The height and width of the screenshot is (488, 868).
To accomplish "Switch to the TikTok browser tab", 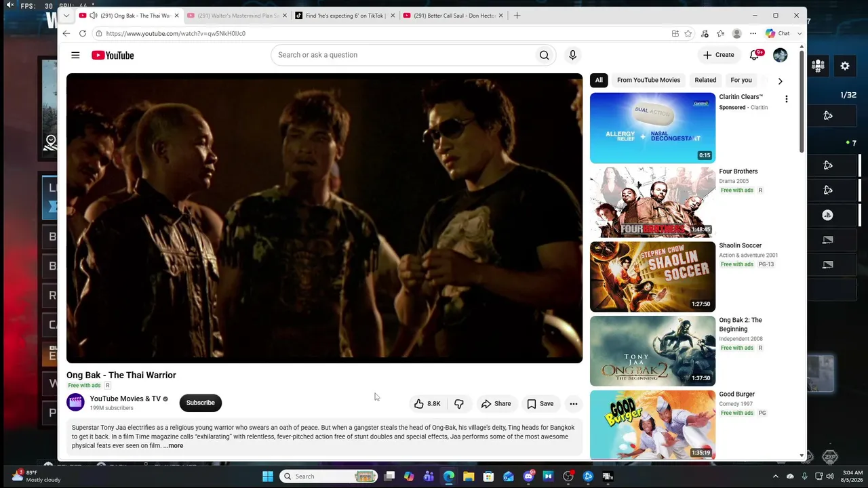I will point(346,16).
